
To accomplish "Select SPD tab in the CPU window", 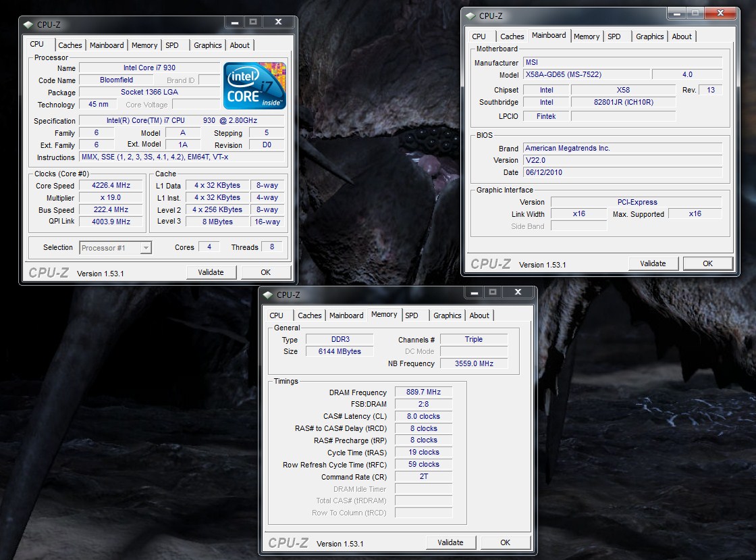I will point(172,45).
